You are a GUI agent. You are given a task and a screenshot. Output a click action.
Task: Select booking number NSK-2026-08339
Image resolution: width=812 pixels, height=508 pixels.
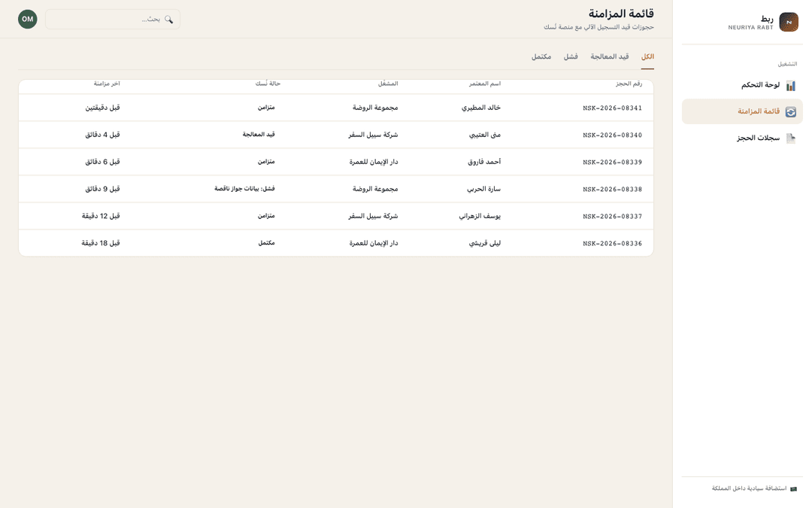point(612,163)
